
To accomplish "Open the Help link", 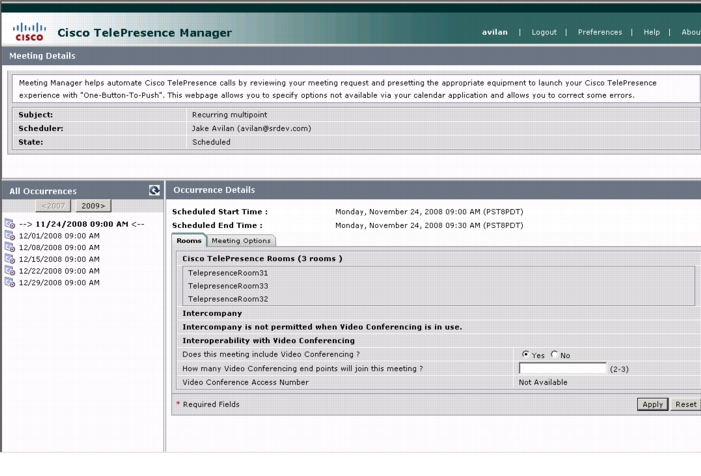I will pyautogui.click(x=651, y=32).
